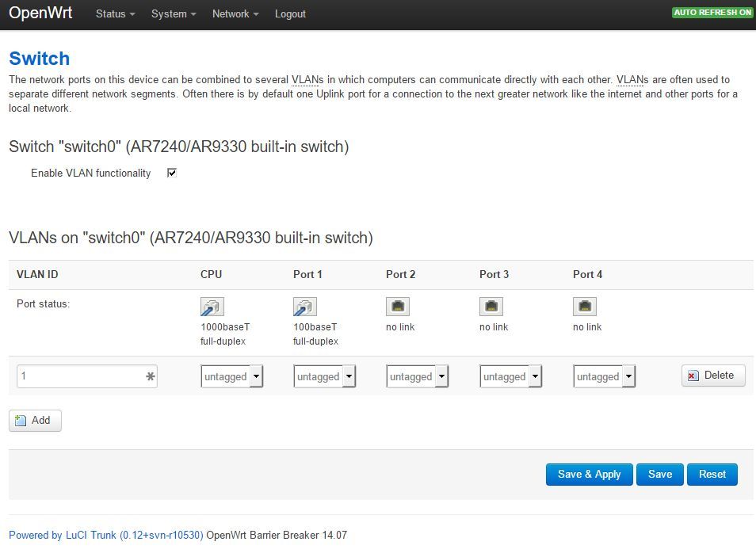
Task: Open the Port 2 tagging dropdown
Action: coord(417,376)
